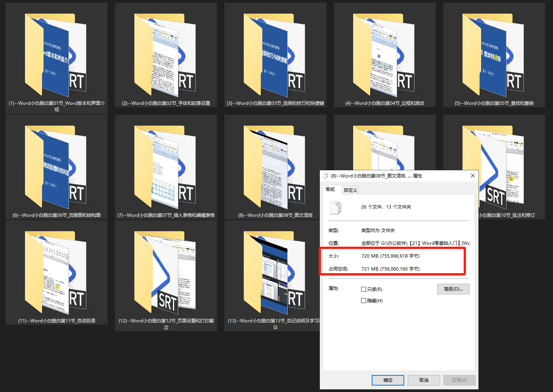Select folder {11} 自动目录

click(x=56, y=272)
